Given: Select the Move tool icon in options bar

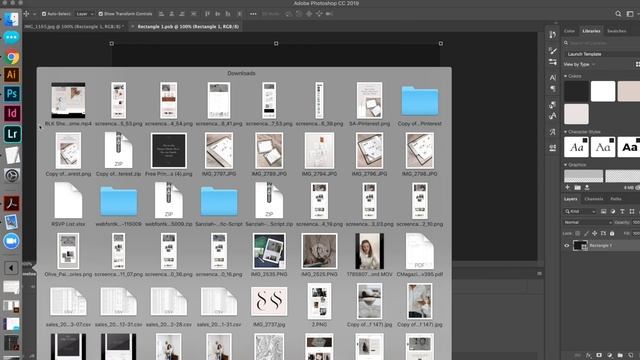Looking at the screenshot, I should tap(26, 14).
